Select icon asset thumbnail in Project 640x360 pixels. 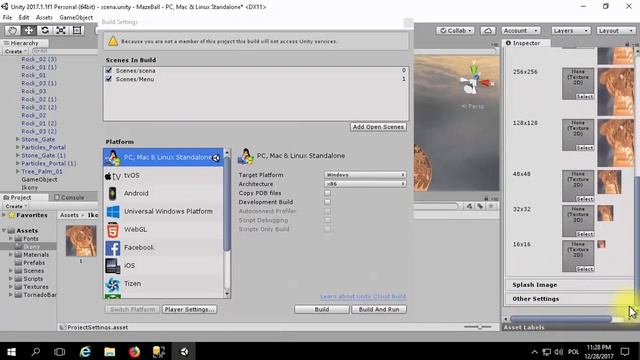pos(81,241)
